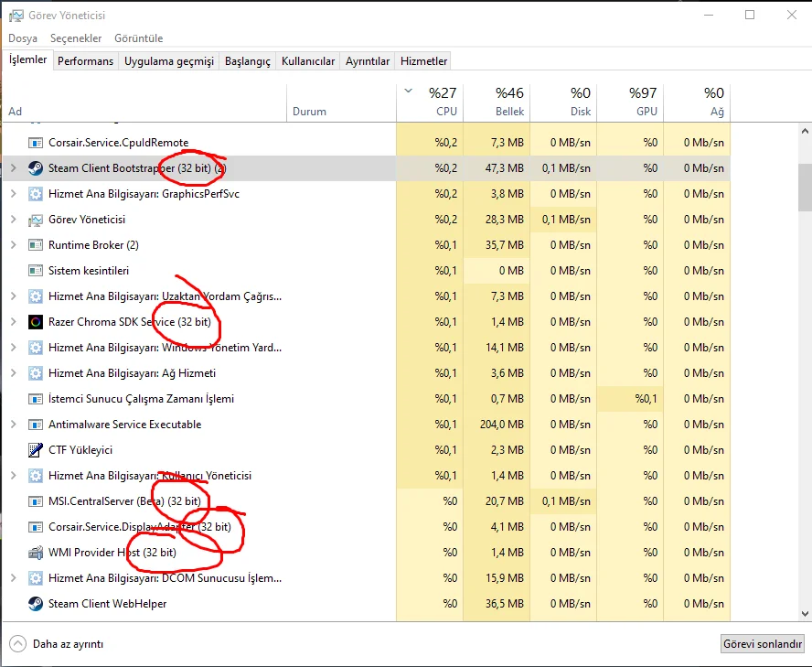
Task: Click the Görev Yöneticisi process icon
Action: point(36,220)
